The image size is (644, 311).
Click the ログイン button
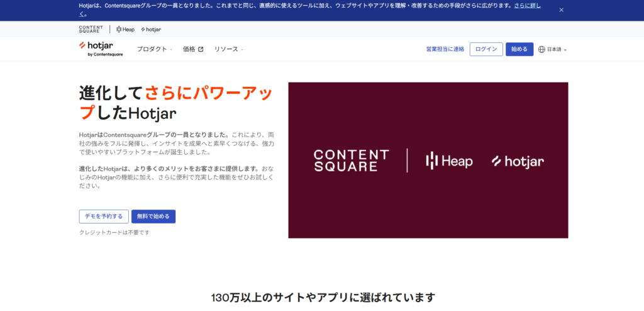click(486, 49)
